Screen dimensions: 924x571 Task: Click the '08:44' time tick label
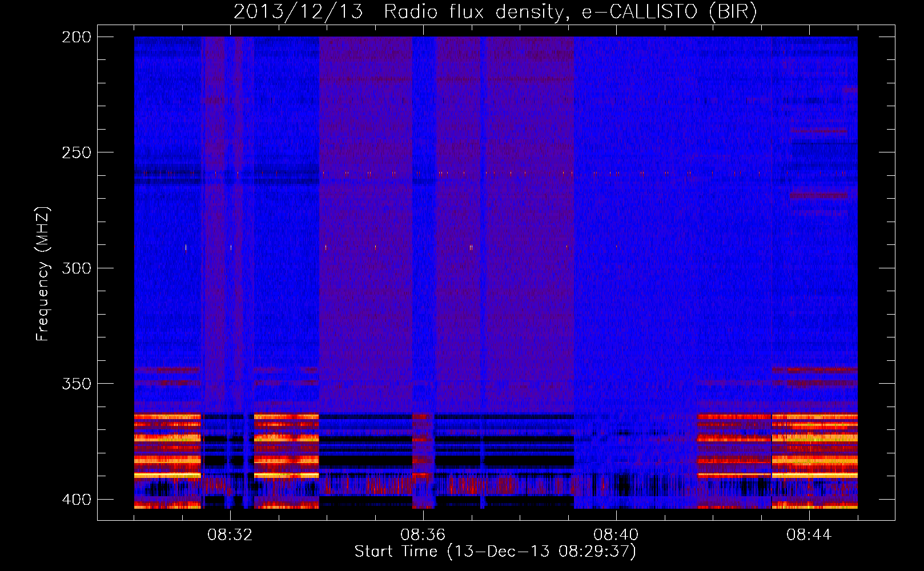pos(809,535)
